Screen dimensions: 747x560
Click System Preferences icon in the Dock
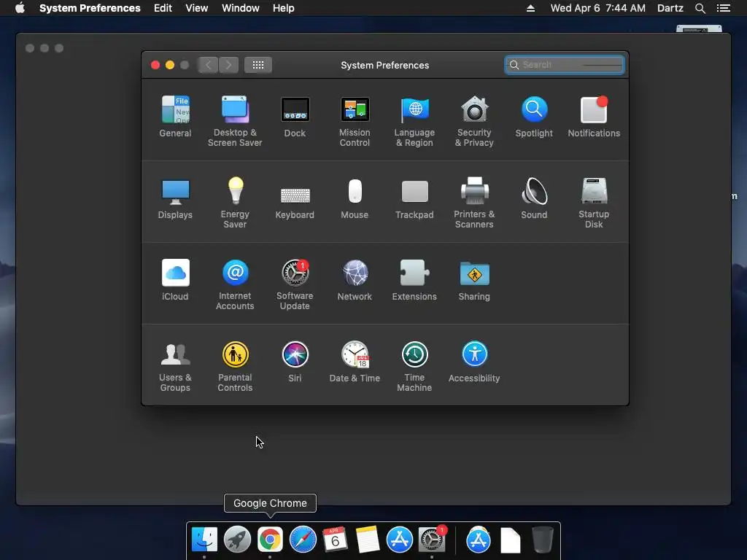tap(432, 539)
